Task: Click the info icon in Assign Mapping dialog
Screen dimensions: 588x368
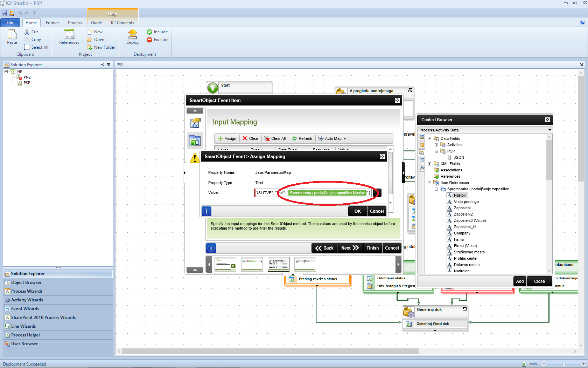Action: tap(206, 211)
